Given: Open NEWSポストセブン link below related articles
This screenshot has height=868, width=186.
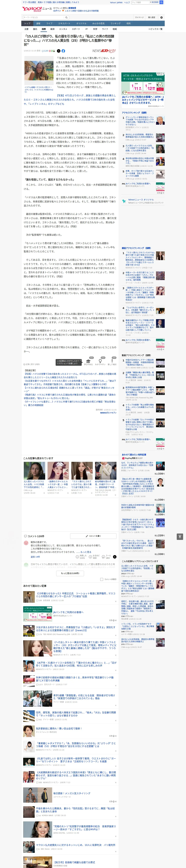Looking at the screenshot, I should pos(108,412).
